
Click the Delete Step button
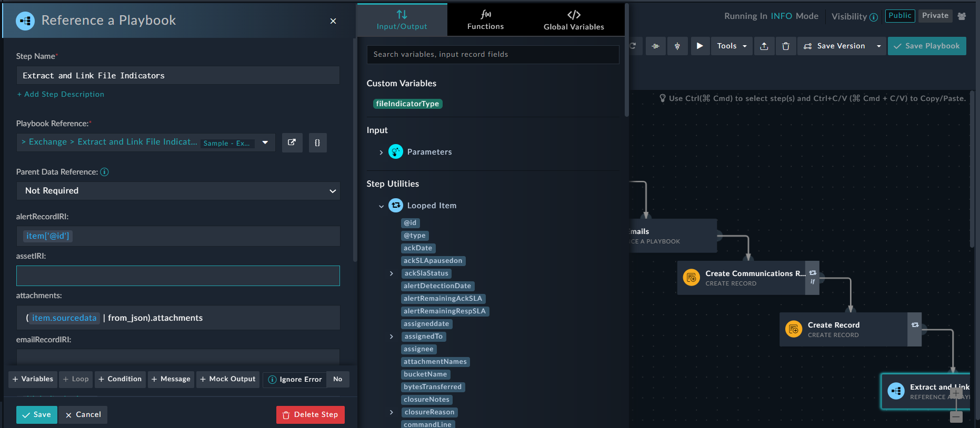(x=311, y=415)
